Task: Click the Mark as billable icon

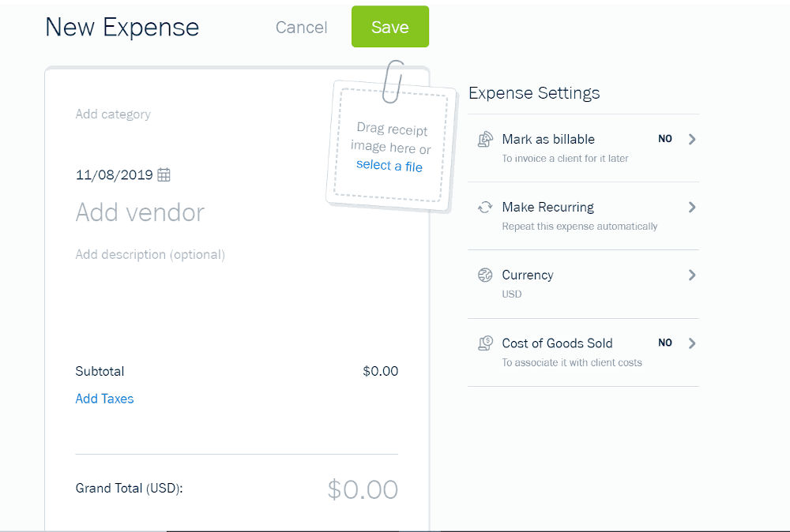Action: click(x=485, y=139)
